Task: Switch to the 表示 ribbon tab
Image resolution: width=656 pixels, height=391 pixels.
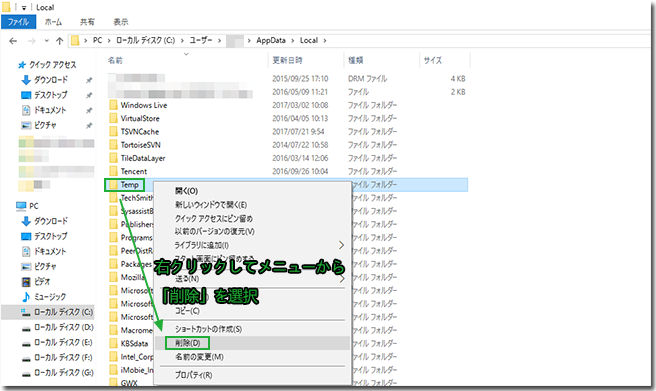Action: click(x=121, y=22)
